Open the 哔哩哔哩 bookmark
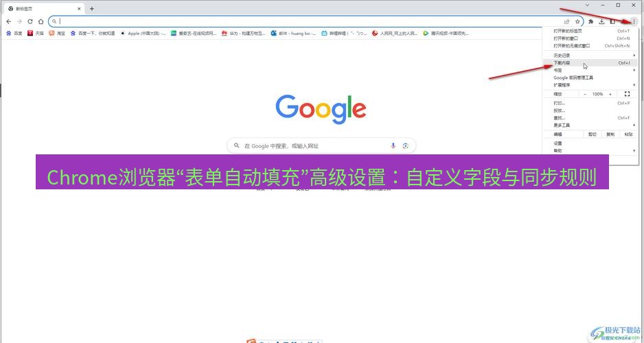This screenshot has width=644, height=343. point(344,33)
